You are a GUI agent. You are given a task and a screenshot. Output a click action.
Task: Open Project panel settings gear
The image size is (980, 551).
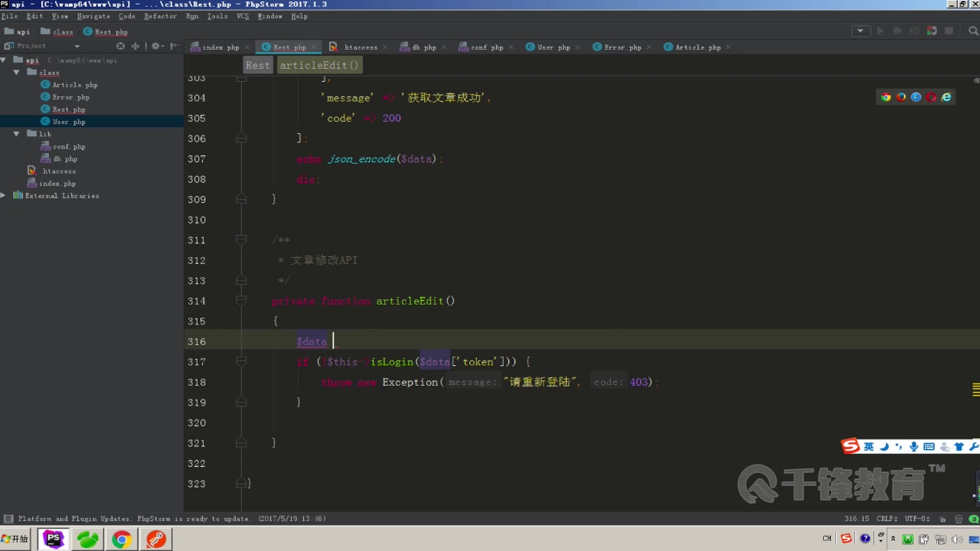click(156, 46)
